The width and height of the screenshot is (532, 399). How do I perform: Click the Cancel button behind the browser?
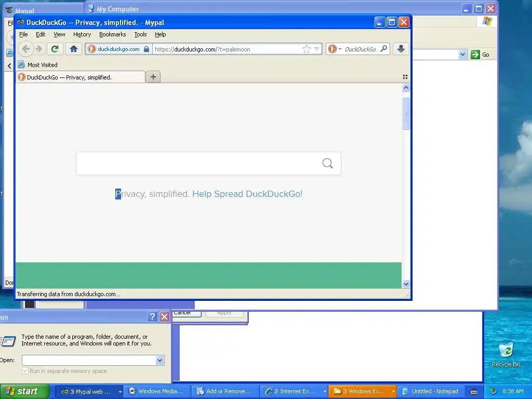(187, 313)
